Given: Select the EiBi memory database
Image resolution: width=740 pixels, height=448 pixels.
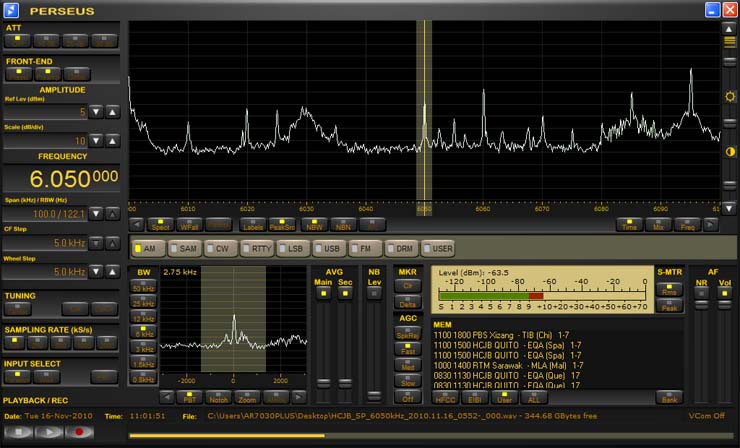Looking at the screenshot, I should 475,397.
